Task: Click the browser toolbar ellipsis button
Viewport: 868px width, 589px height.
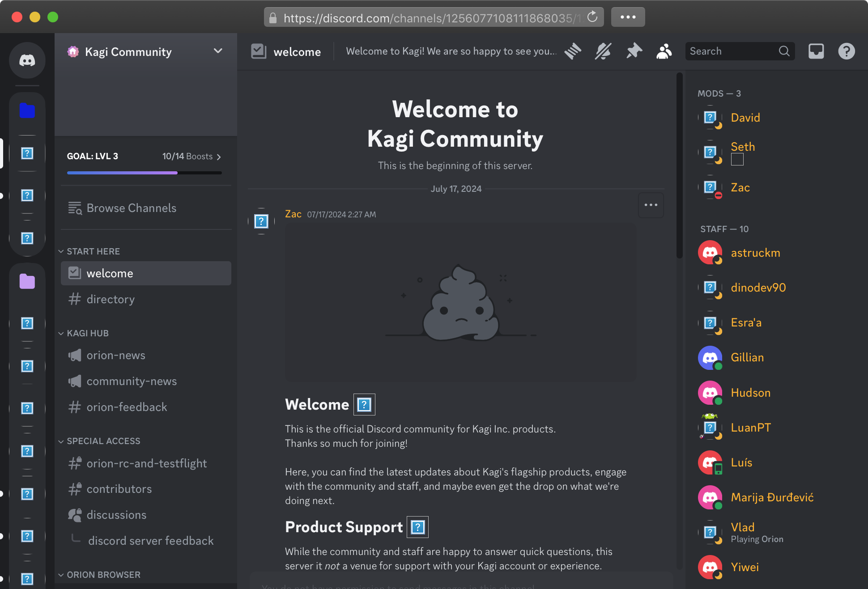Action: (x=628, y=17)
